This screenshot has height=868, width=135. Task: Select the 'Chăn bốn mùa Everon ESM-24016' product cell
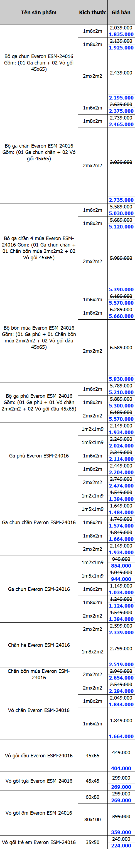click(39, 674)
